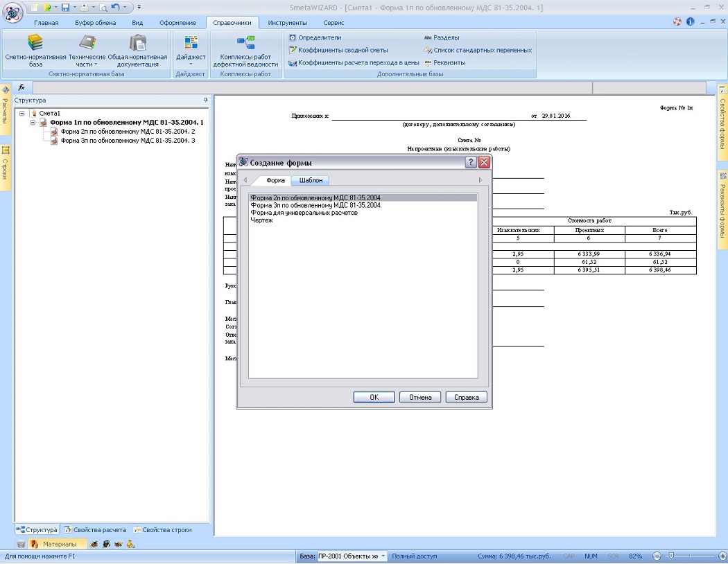Select Форма для универсальных расчетов in list
This screenshot has height=564, width=728.
[304, 213]
